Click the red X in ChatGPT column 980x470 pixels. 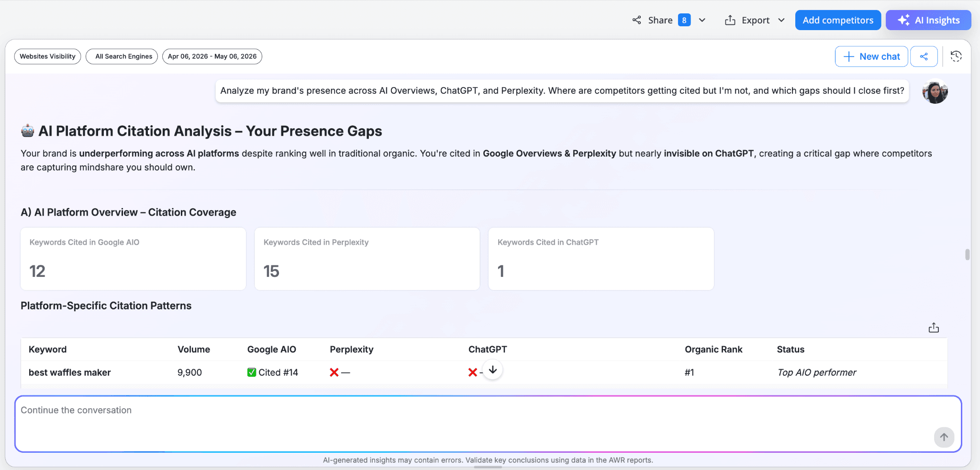(x=473, y=372)
